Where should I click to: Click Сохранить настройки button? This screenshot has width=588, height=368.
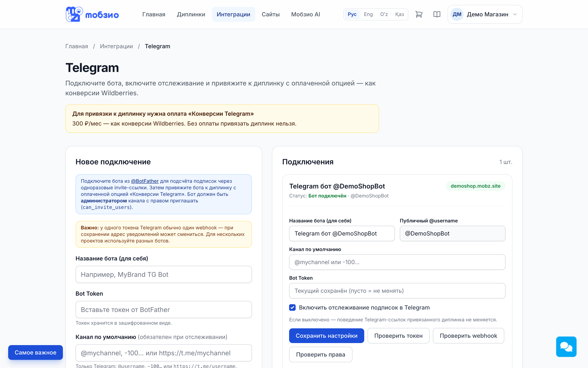[x=326, y=336]
